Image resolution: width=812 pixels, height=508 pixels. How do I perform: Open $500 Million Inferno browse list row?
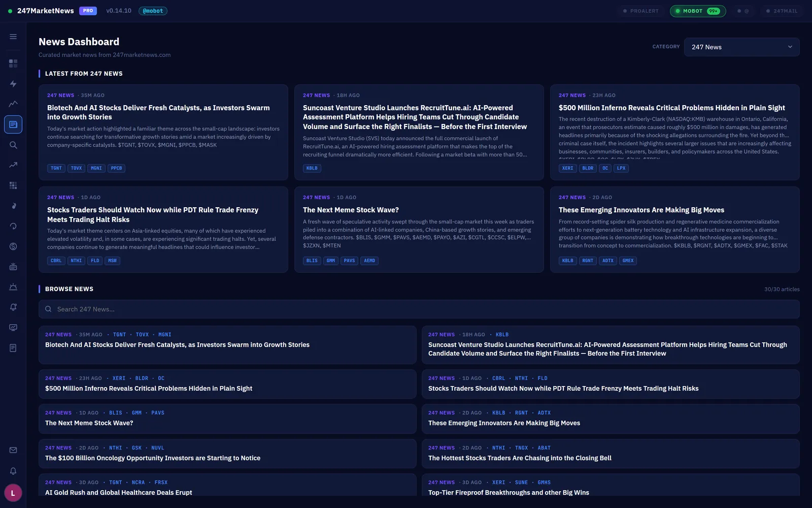[x=227, y=384]
